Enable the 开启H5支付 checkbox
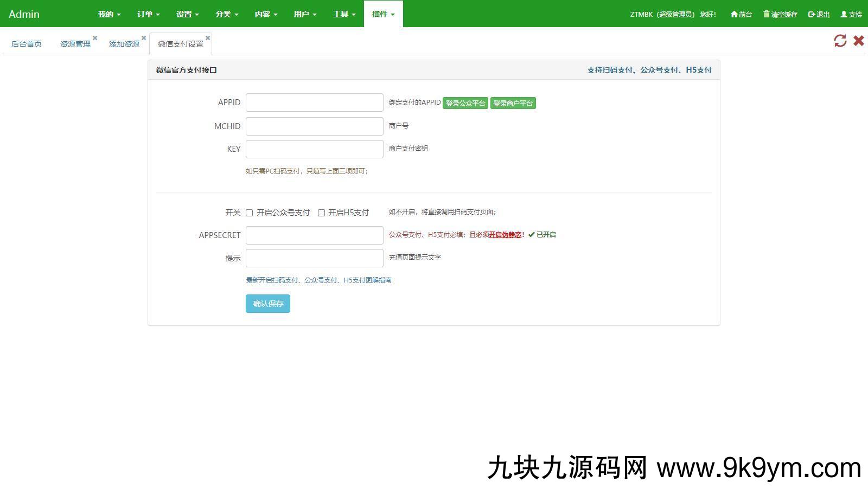Screen dimensions: 868x488 coord(322,213)
